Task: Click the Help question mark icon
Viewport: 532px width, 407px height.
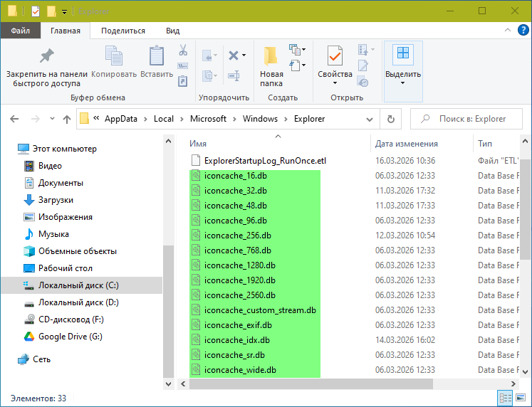Action: click(x=523, y=31)
